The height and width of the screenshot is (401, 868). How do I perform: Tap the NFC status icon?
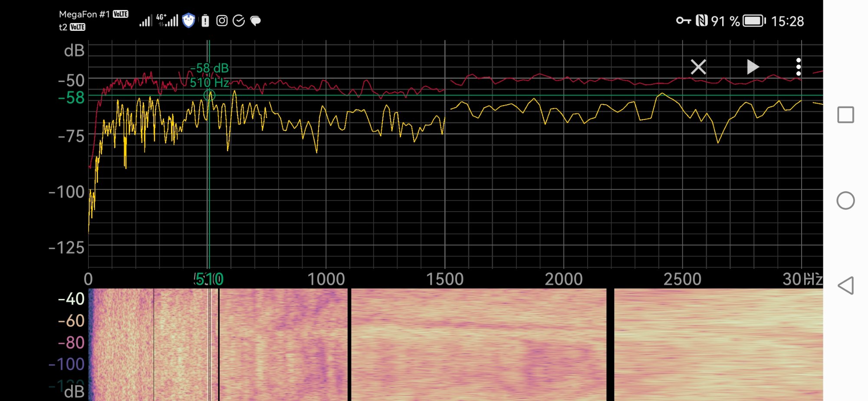(x=701, y=20)
